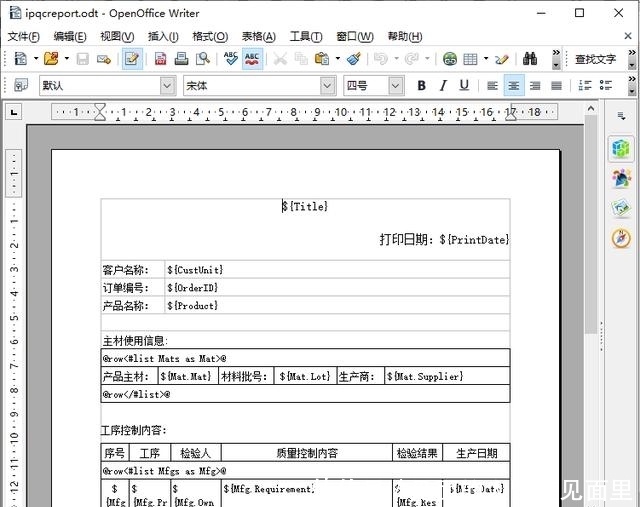Activate Format Paintbrush

coord(354,59)
